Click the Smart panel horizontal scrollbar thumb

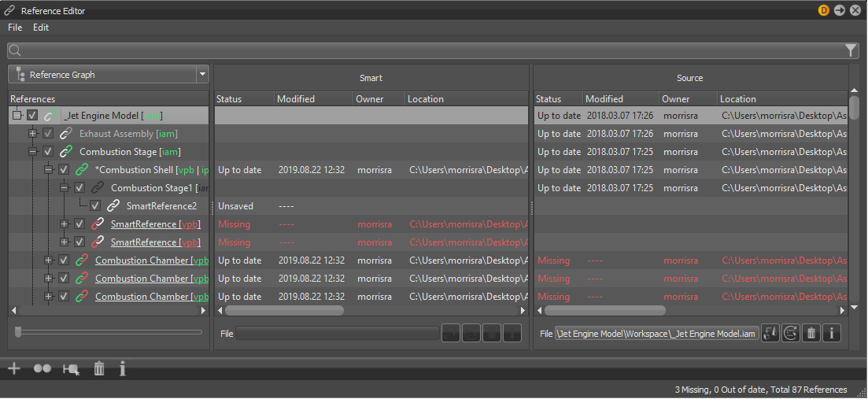pos(284,310)
